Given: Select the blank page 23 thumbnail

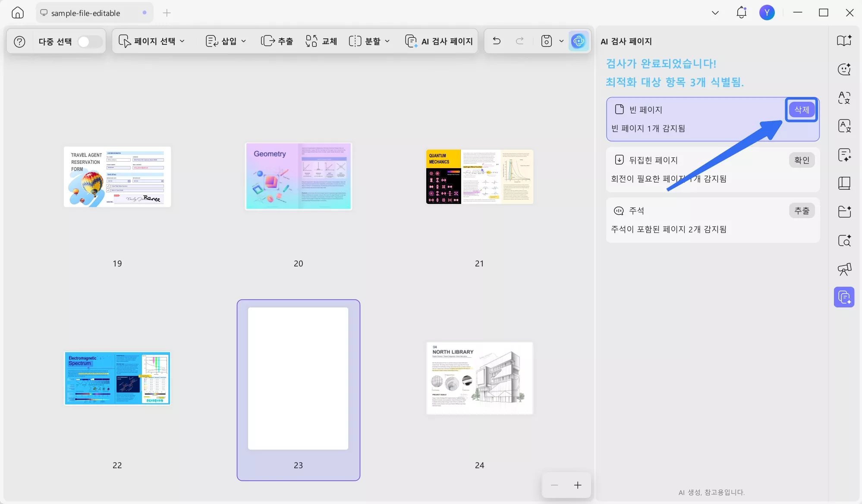Looking at the screenshot, I should (298, 377).
